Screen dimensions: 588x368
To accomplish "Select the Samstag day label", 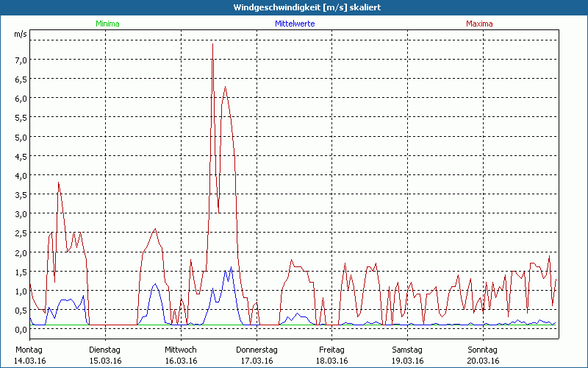I will point(407,350).
